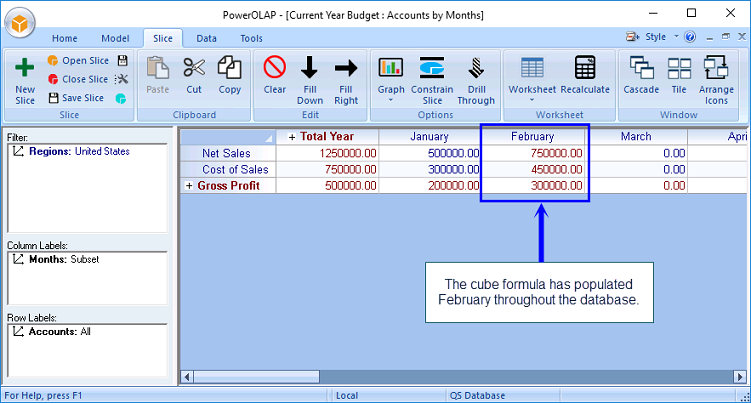Apply Fill Down with the down-arrow icon
Image resolution: width=751 pixels, height=403 pixels.
[x=309, y=68]
